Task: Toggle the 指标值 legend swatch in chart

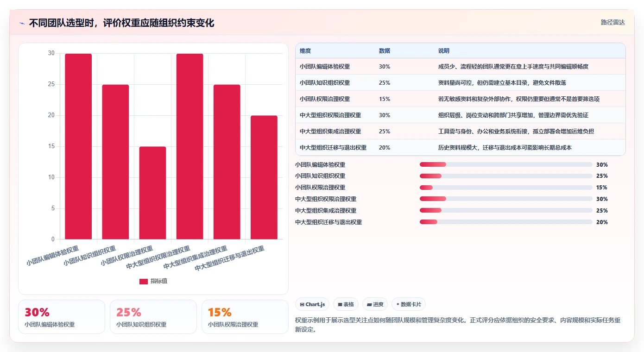Action: [144, 281]
